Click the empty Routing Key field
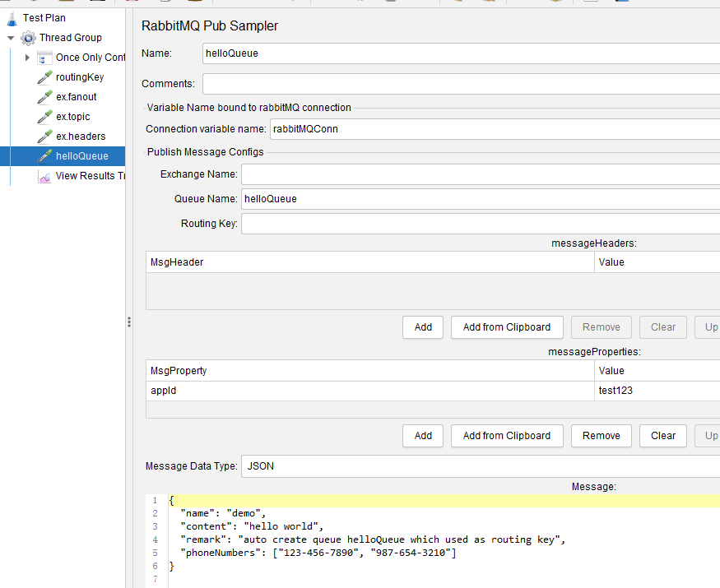Image resolution: width=720 pixels, height=588 pixels. coord(481,224)
